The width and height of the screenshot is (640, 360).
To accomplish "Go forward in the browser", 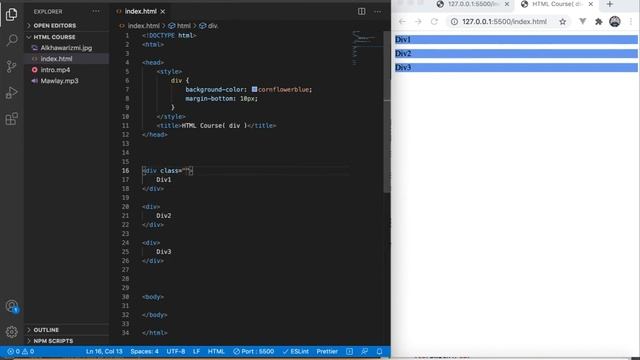I will (418, 22).
